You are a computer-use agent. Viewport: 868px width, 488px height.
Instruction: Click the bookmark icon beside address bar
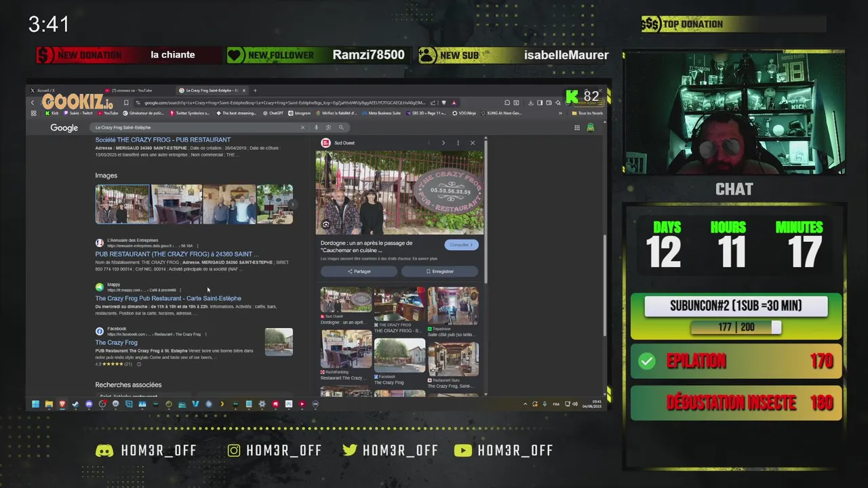(x=126, y=103)
